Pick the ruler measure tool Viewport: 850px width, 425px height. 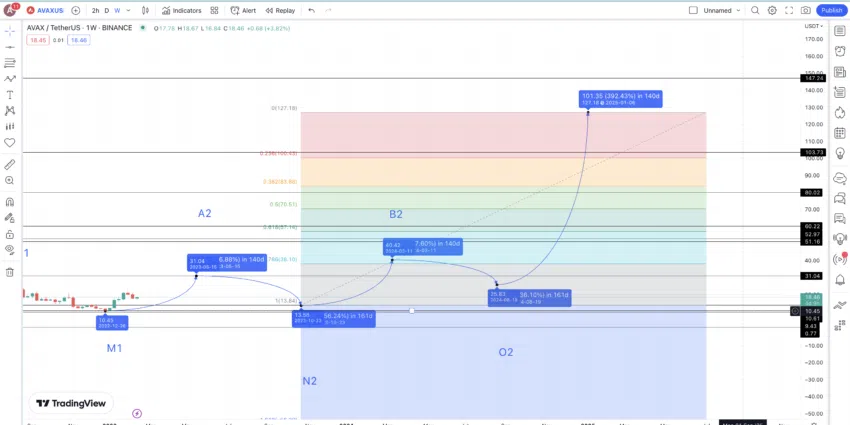click(10, 164)
